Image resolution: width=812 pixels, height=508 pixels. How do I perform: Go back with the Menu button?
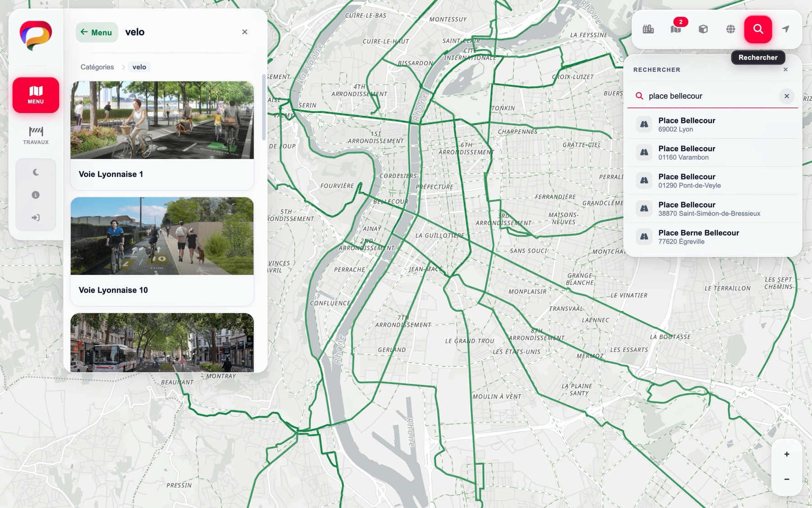[x=97, y=32]
